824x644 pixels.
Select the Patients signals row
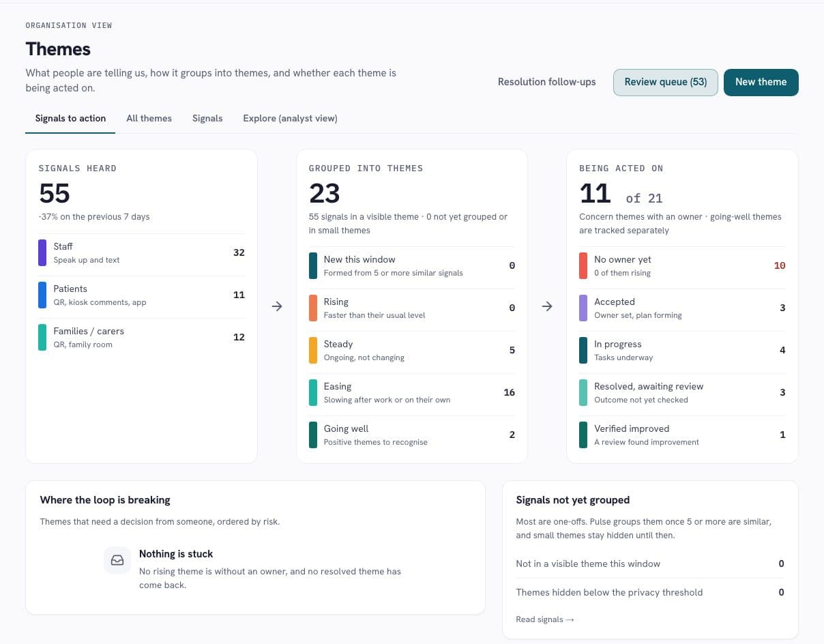[x=141, y=295]
